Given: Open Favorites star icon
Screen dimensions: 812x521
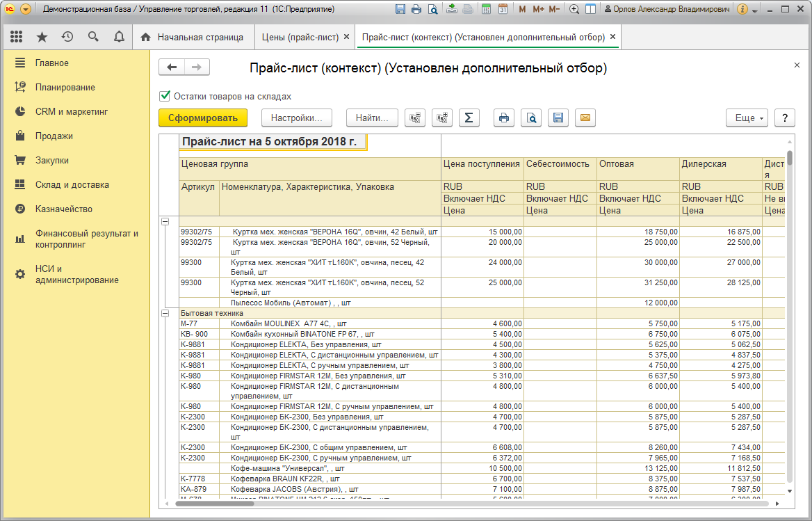Looking at the screenshot, I should (42, 37).
